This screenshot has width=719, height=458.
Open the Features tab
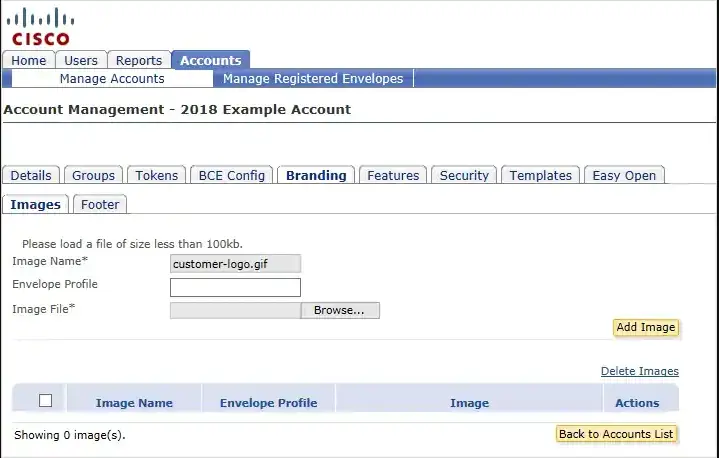click(x=393, y=175)
